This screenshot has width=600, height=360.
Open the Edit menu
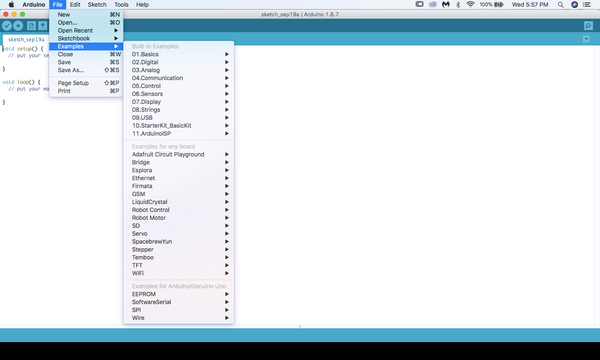75,5
